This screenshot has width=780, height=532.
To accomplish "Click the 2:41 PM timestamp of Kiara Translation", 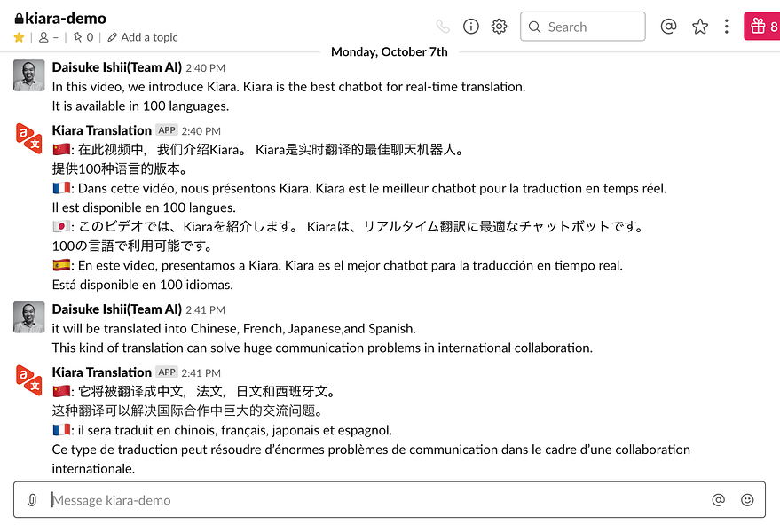I will (x=201, y=373).
